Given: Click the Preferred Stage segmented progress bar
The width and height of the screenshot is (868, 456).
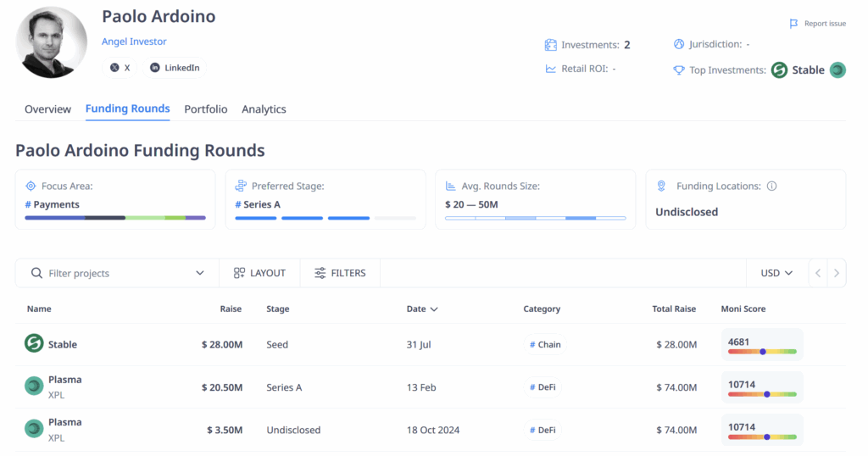Looking at the screenshot, I should coord(325,218).
